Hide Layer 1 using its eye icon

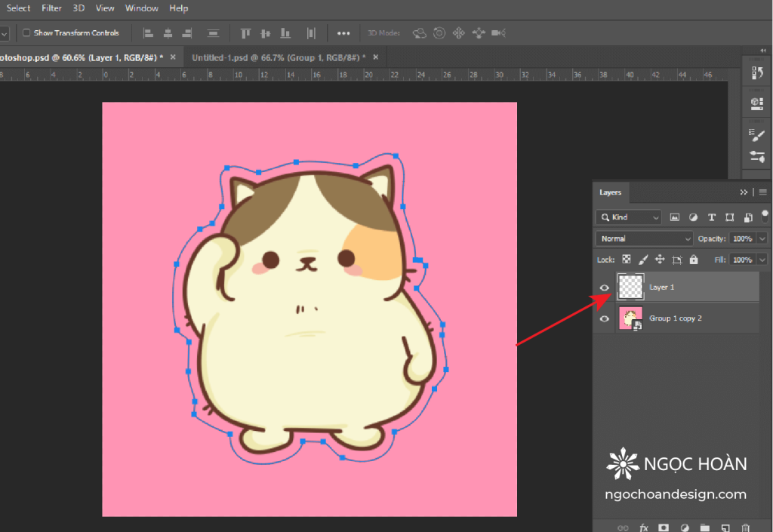pos(604,288)
